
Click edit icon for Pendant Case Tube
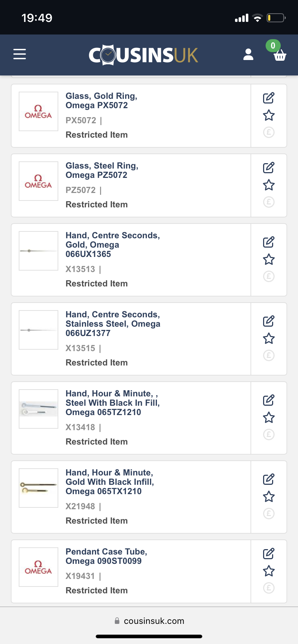268,553
